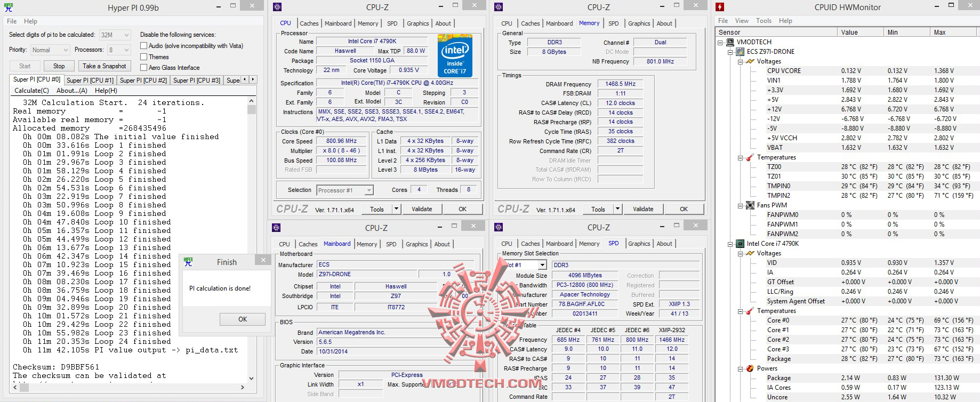The image size is (980, 402).
Task: Open the Tools dropdown arrow in the CPU tab window
Action: (396, 209)
